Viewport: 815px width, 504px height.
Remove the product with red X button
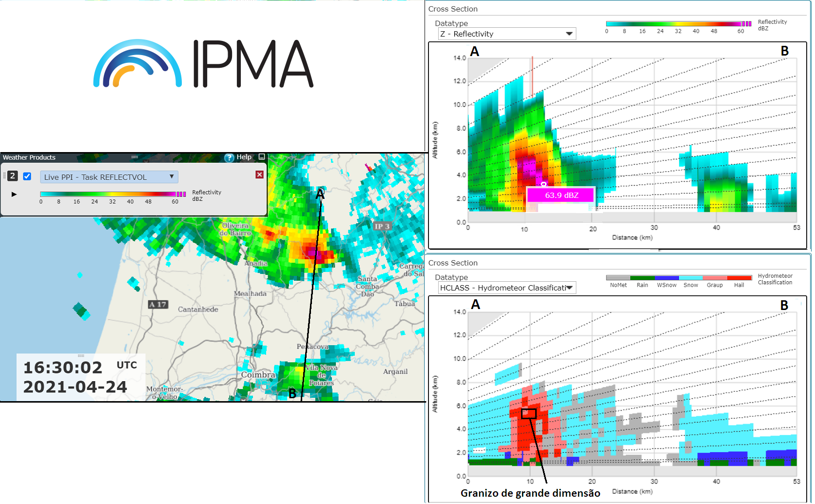tap(259, 174)
